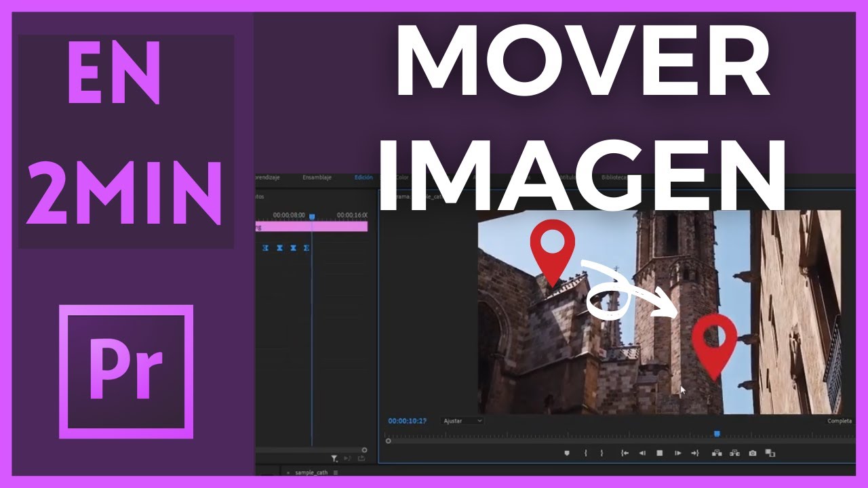Go to In point
Screen dimensions: 868x488
point(625,453)
